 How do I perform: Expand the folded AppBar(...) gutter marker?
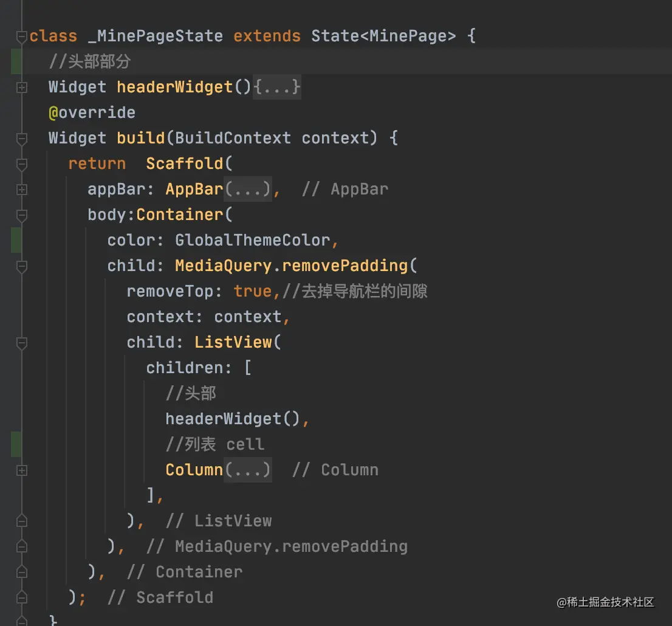point(21,190)
